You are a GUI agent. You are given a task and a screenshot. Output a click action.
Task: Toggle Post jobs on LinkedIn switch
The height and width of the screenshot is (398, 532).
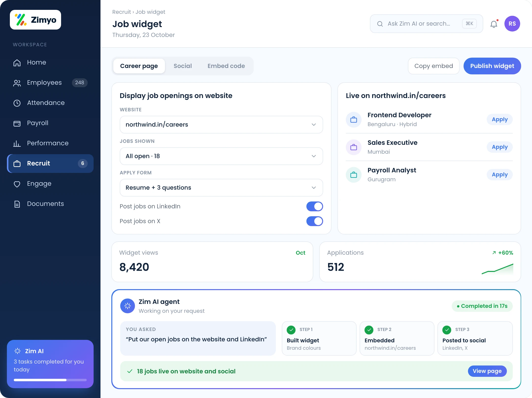[x=315, y=206]
